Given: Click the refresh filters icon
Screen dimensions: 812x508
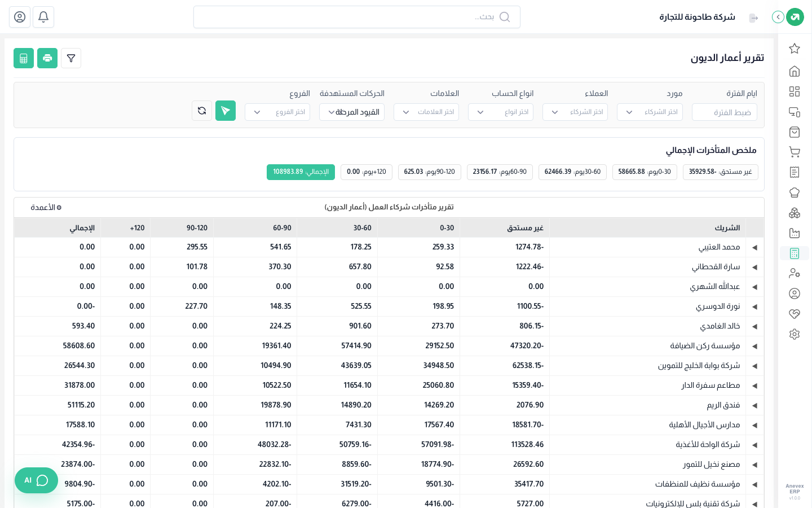Looking at the screenshot, I should (x=202, y=111).
